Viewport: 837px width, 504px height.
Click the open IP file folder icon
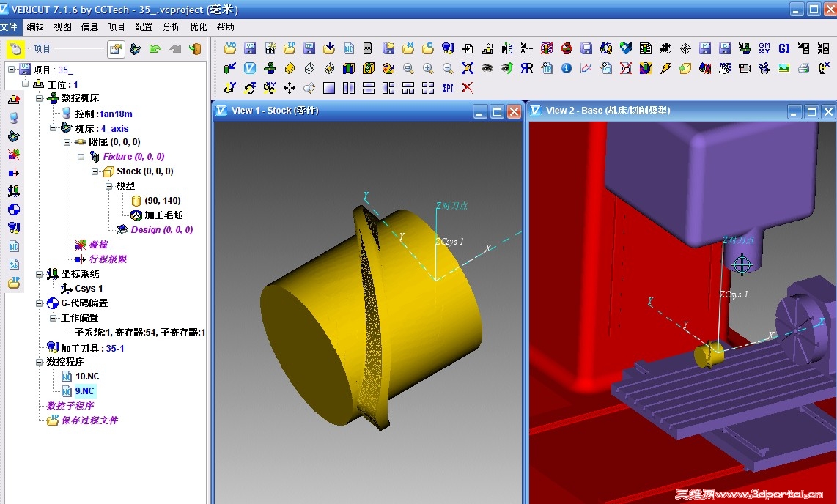pos(290,48)
